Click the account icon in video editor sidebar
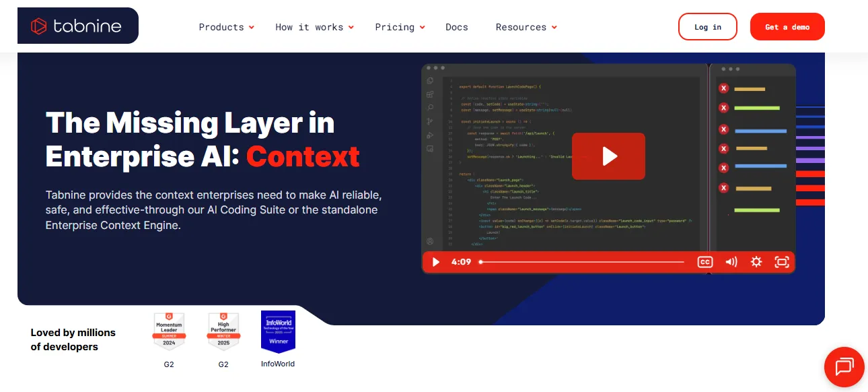This screenshot has height=392, width=868. (x=430, y=241)
